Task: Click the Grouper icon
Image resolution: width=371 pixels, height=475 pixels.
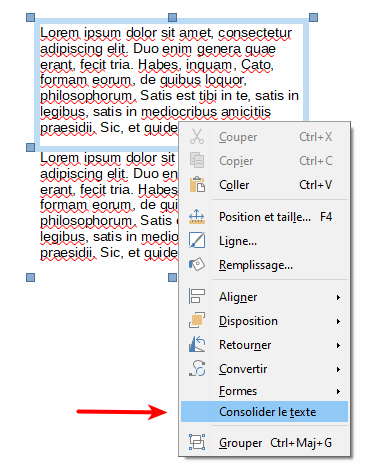Action: [197, 442]
